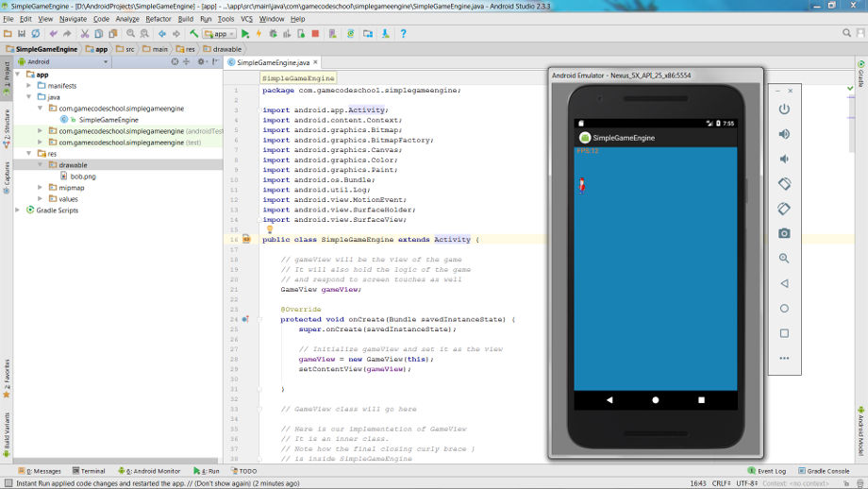Open the Terminal tool window
Screen dimensions: 868x489
pyautogui.click(x=89, y=471)
